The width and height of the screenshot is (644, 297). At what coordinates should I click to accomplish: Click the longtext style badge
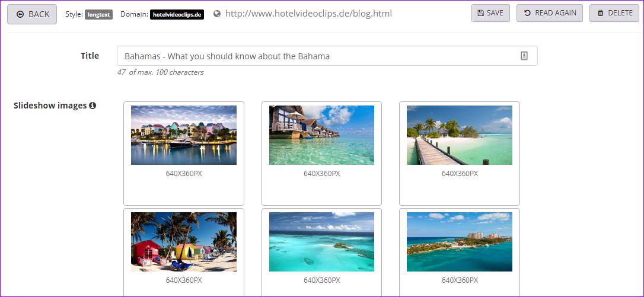click(98, 15)
